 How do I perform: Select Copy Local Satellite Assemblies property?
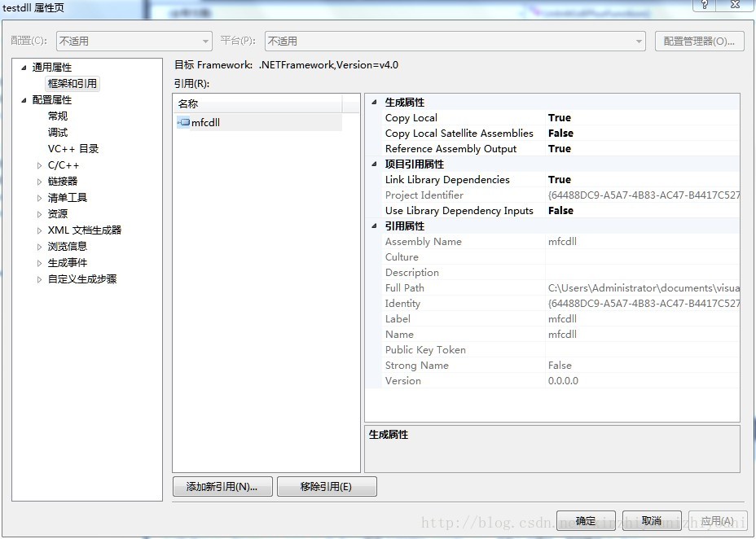[x=560, y=133]
